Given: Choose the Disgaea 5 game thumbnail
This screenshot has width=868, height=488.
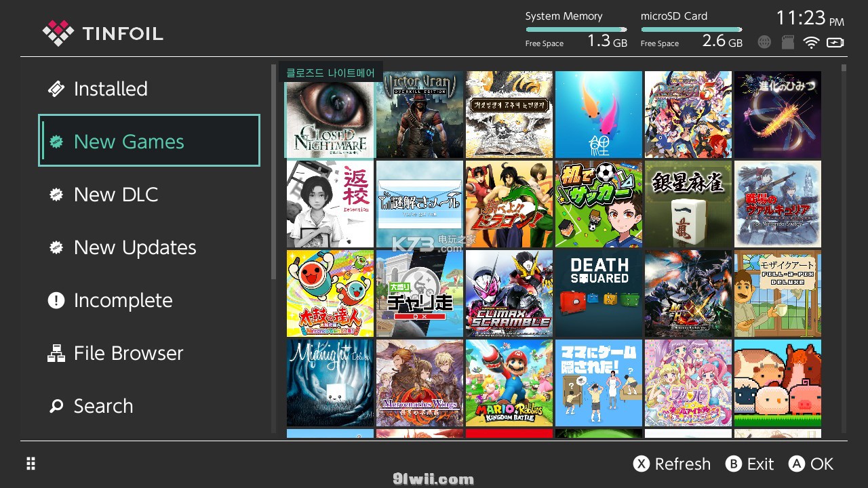Looking at the screenshot, I should pyautogui.click(x=688, y=115).
